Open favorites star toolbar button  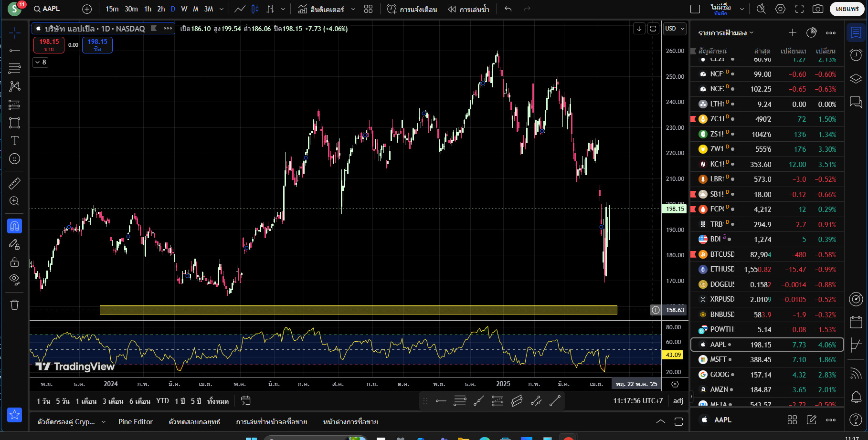[15, 415]
